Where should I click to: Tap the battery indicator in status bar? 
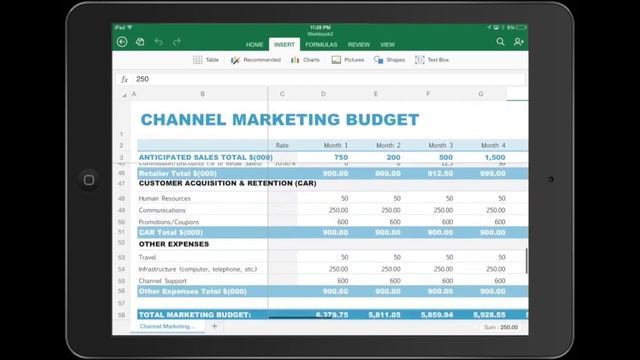[x=522, y=27]
